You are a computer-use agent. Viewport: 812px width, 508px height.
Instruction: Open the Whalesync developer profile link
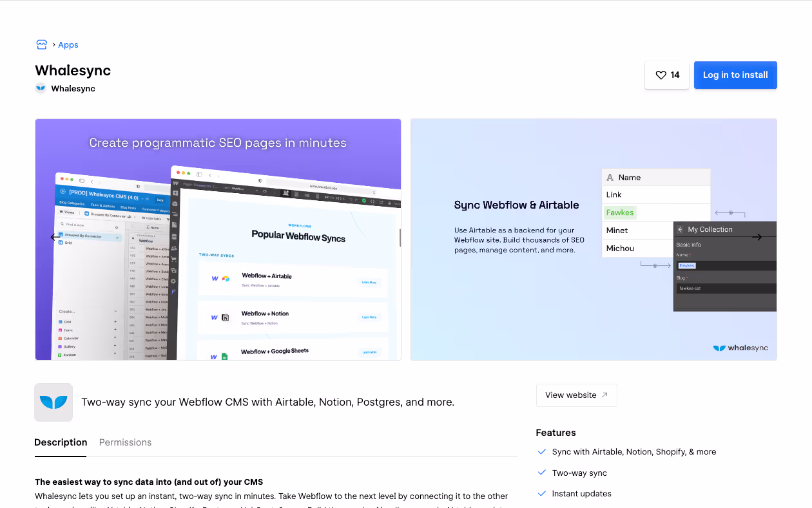pos(73,89)
